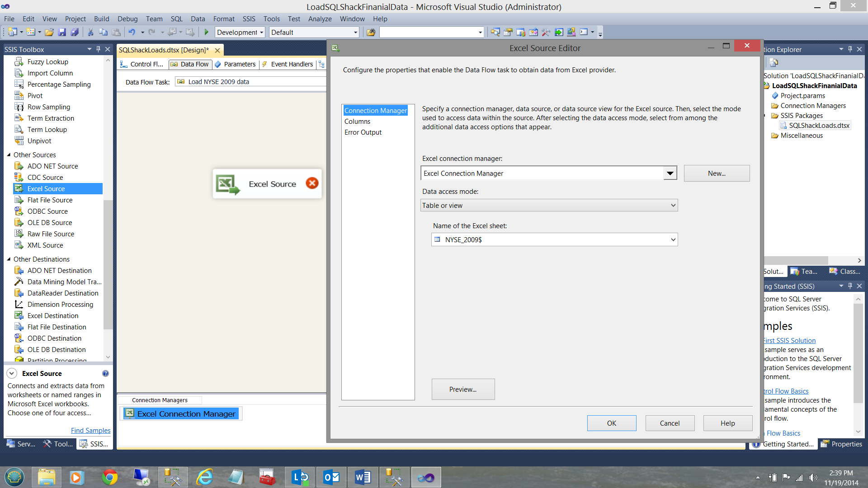The height and width of the screenshot is (488, 868).
Task: Click the Cut scissors icon
Action: (90, 32)
